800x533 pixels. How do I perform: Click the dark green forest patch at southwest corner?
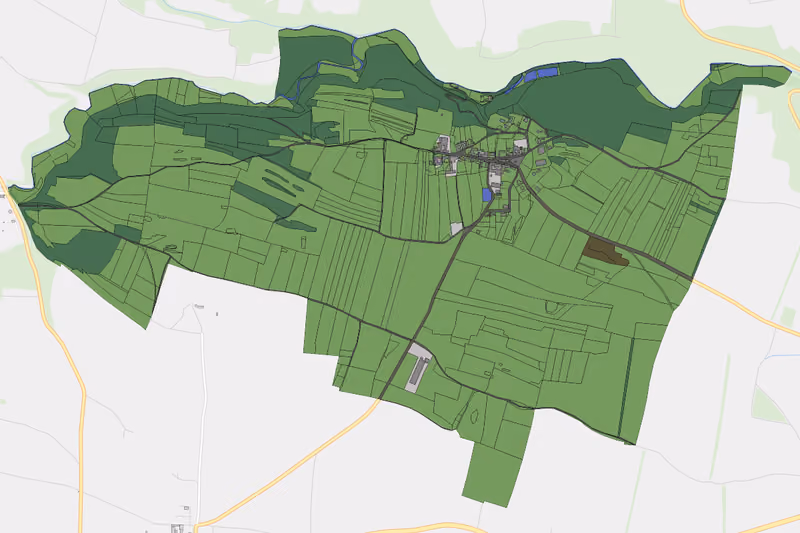(87, 251)
